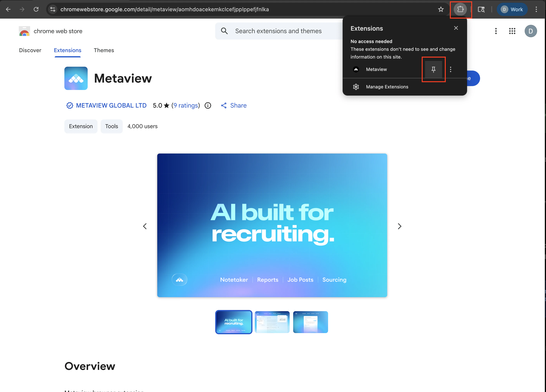Close the Extensions popup

[x=456, y=28]
